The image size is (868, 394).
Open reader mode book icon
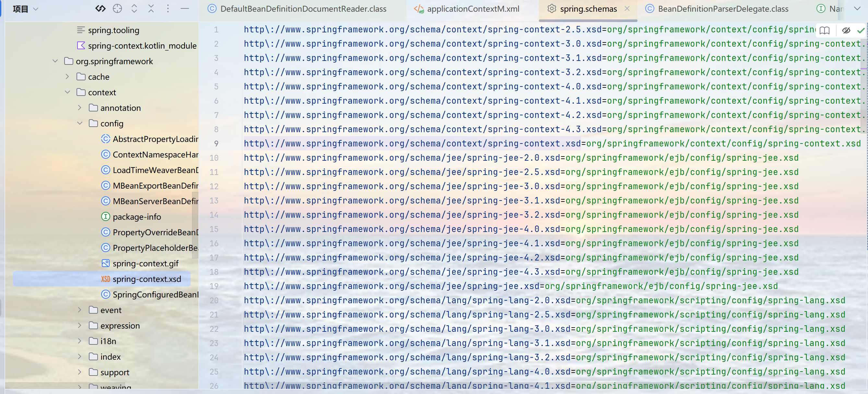point(824,31)
